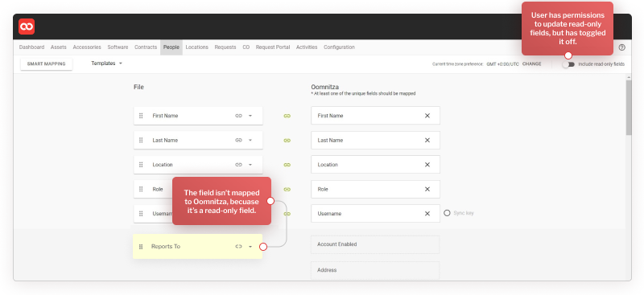
Task: Go to the Requests tab
Action: click(225, 47)
